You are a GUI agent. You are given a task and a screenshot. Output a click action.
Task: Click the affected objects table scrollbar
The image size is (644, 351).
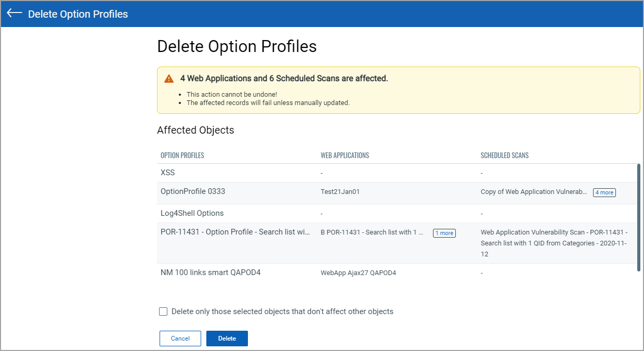(638, 217)
